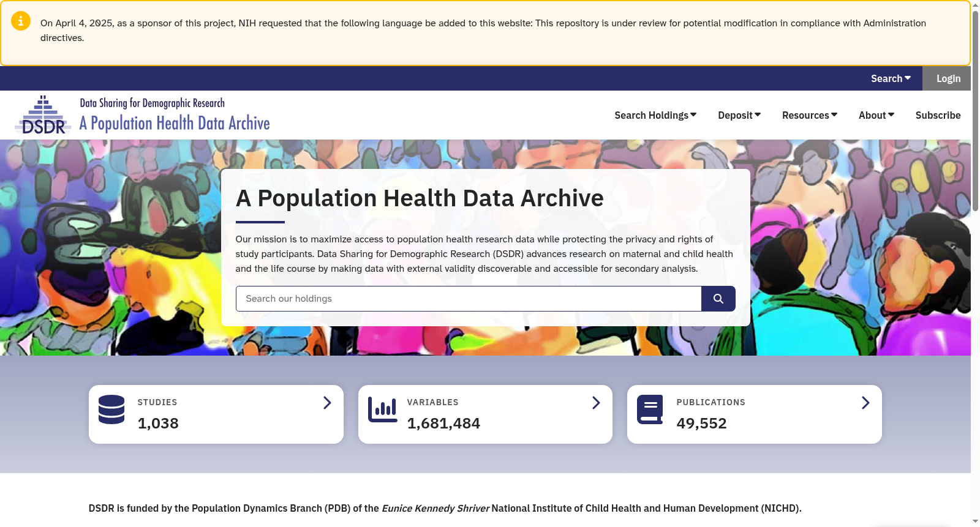Click the NIH notice banner text

(x=483, y=31)
